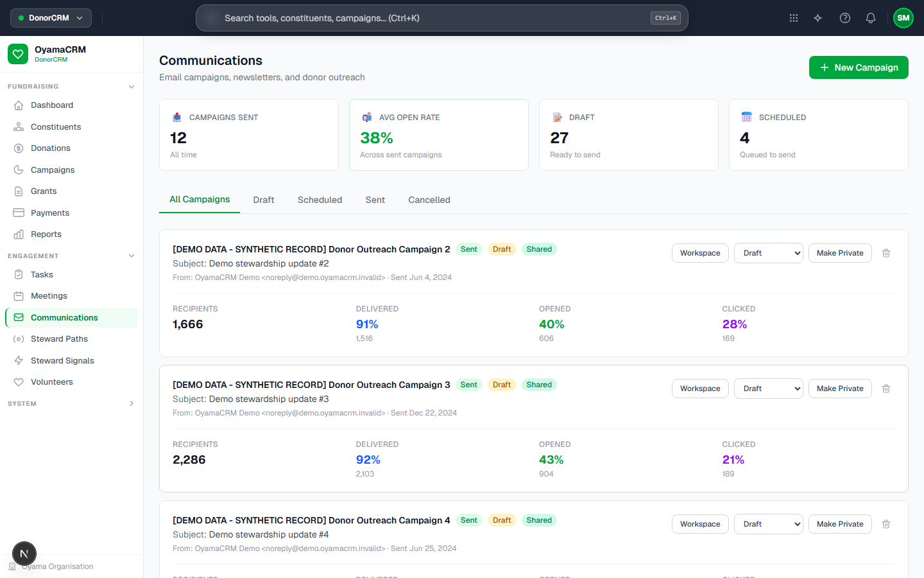Click the Donations dollar icon
The image size is (924, 578).
pos(19,148)
